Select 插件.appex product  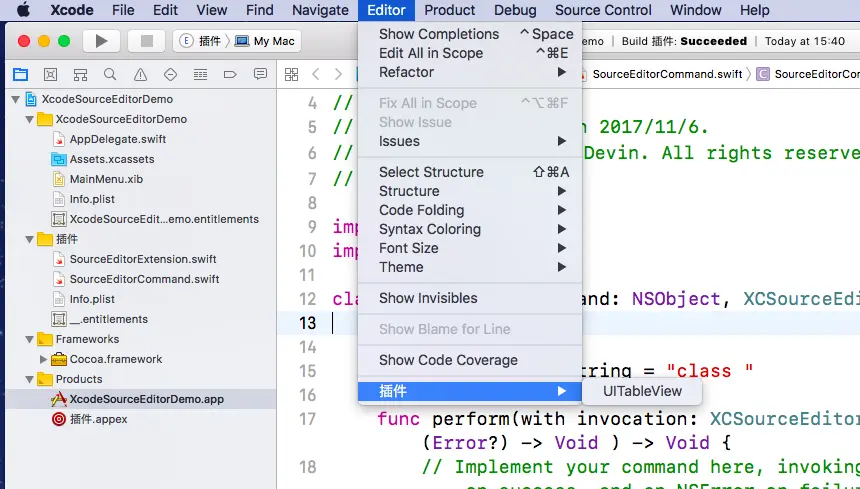[98, 419]
